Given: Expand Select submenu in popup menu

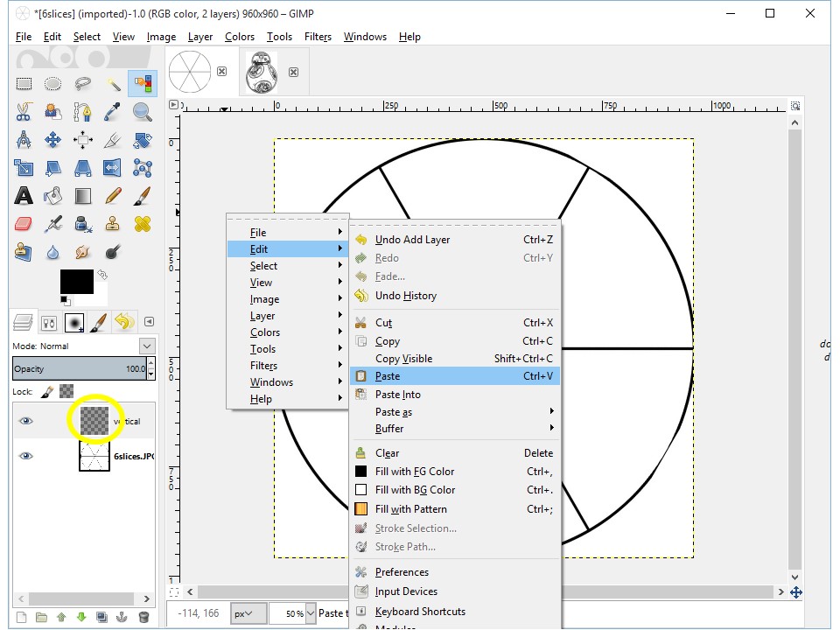Looking at the screenshot, I should (288, 266).
